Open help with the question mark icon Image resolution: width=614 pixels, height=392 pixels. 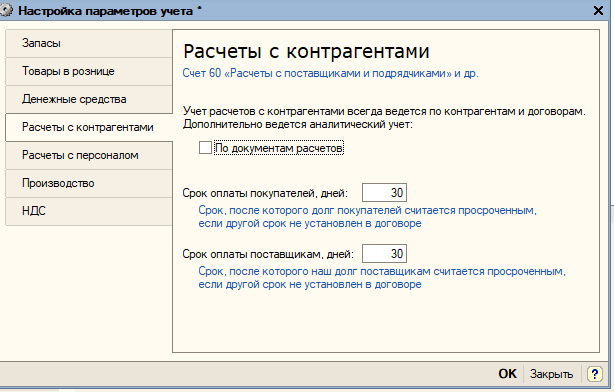point(594,374)
